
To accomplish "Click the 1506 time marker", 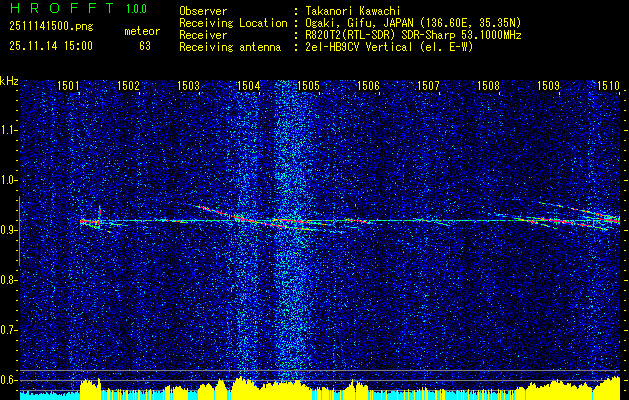I will coord(368,85).
